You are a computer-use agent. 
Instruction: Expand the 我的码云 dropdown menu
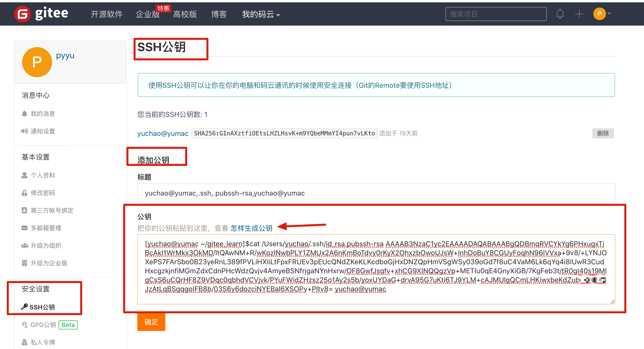click(x=261, y=14)
